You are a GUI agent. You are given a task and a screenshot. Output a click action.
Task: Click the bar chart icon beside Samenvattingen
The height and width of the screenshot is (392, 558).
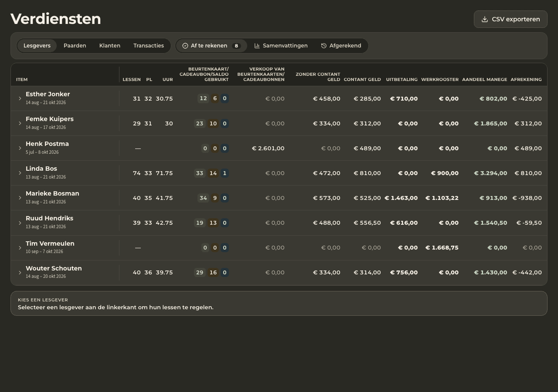pos(257,46)
